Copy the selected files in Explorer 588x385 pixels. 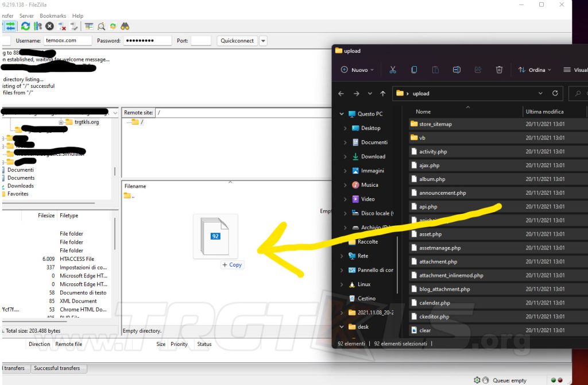[x=414, y=70]
